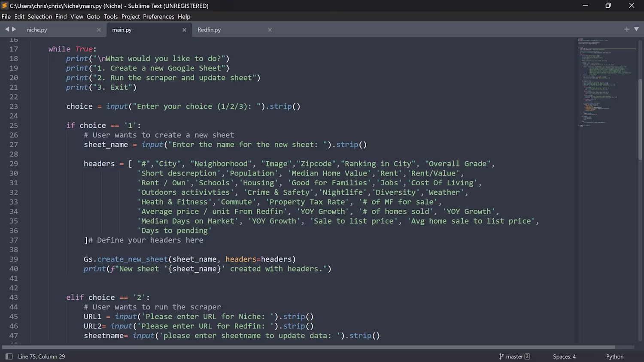Image resolution: width=644 pixels, height=362 pixels.
Task: Close the niche.py tab
Action: coord(99,30)
